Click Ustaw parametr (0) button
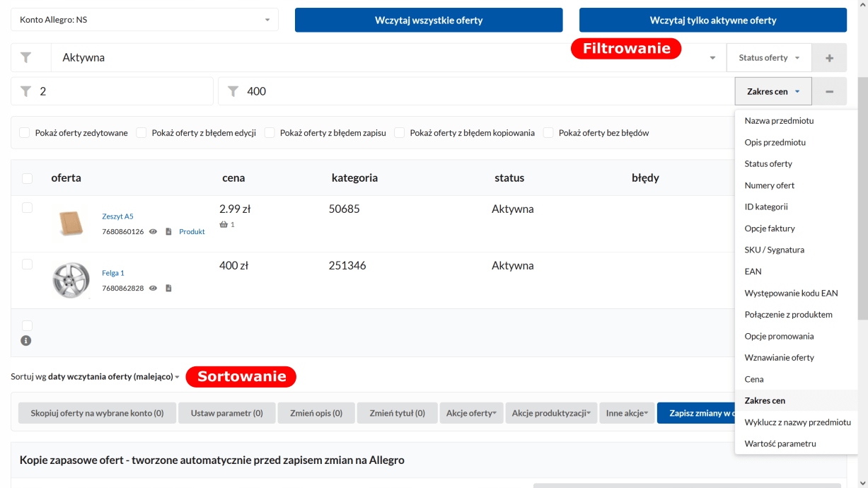Viewport: 868px width, 488px height. tap(226, 413)
